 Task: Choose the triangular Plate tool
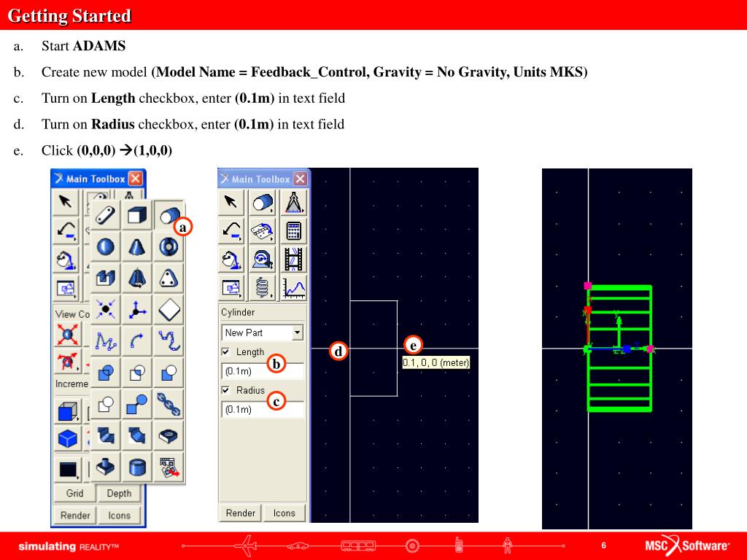tap(169, 279)
